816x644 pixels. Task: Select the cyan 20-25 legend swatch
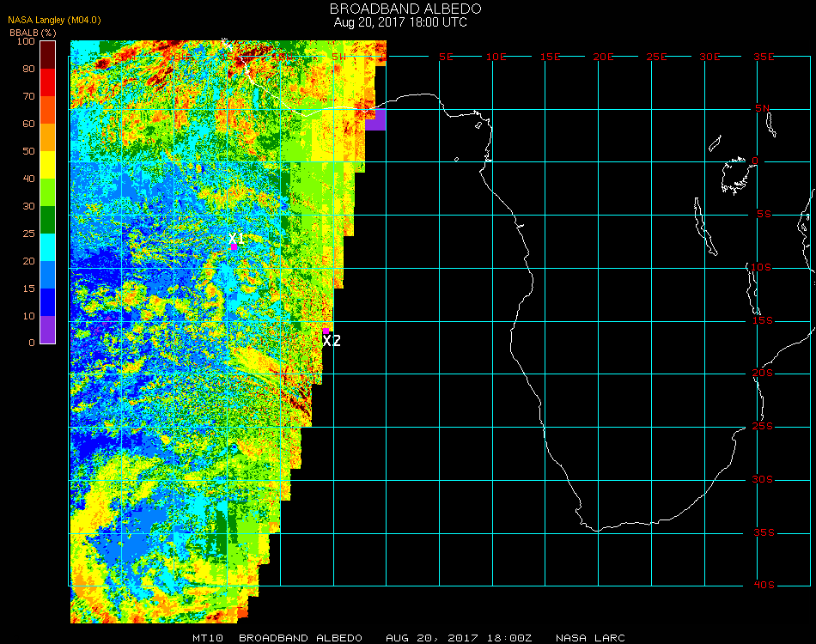coord(48,247)
